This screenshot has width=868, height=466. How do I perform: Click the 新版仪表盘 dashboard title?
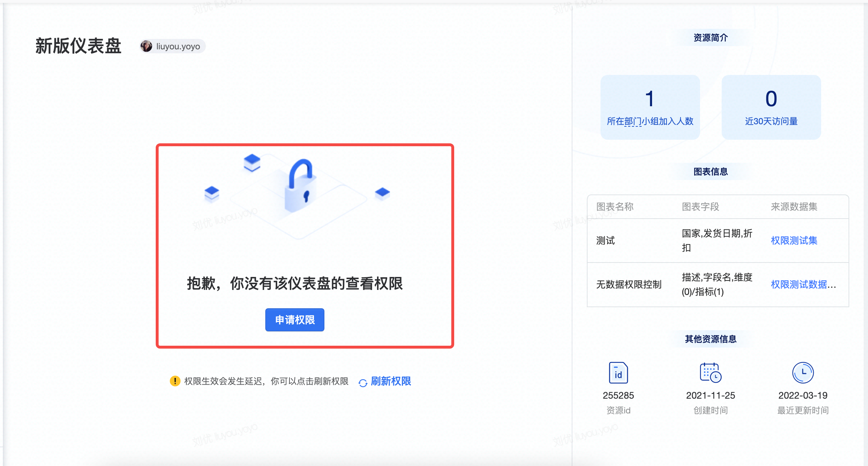78,46
